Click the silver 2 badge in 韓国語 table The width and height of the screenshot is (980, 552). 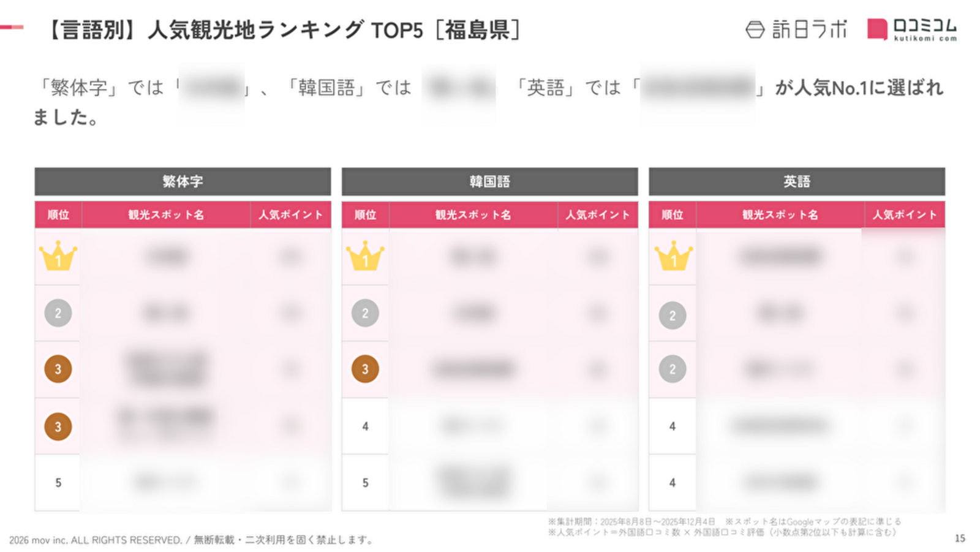tap(365, 313)
